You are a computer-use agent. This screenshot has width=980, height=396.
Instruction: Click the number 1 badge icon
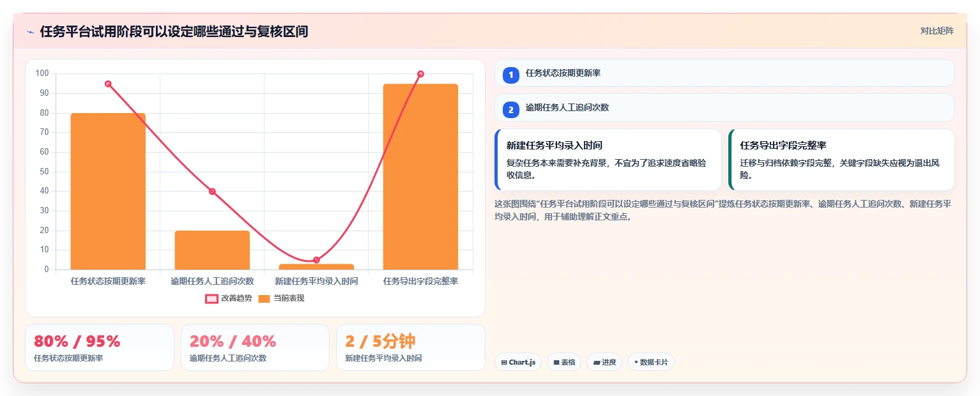pos(510,75)
